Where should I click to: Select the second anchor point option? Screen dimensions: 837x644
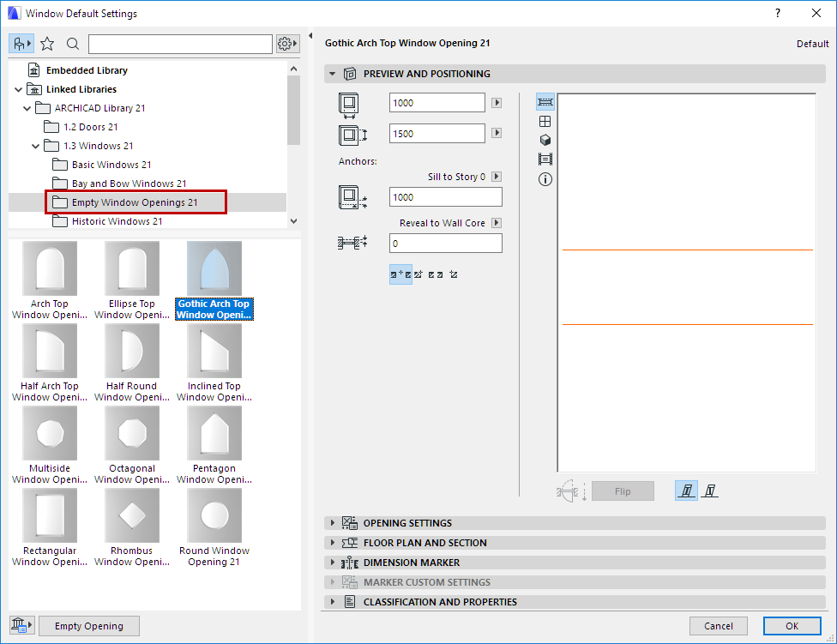[418, 274]
